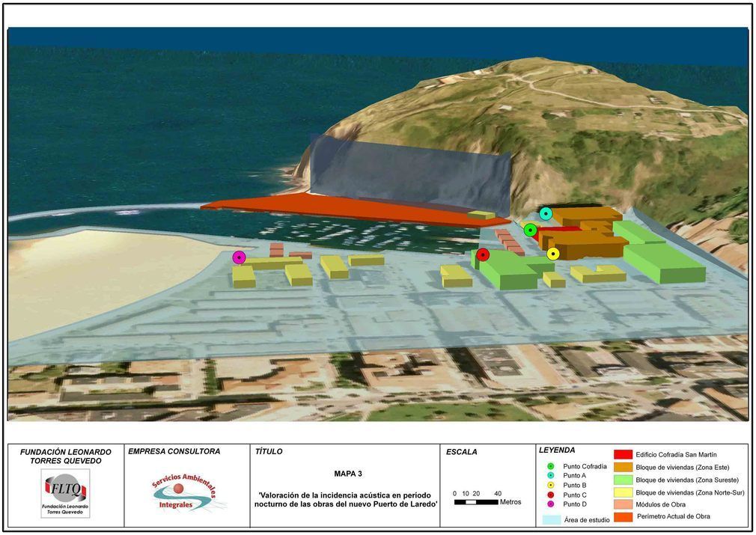Image resolution: width=756 pixels, height=535 pixels.
Task: Click the scale bar in the ESCALA box
Action: click(476, 502)
